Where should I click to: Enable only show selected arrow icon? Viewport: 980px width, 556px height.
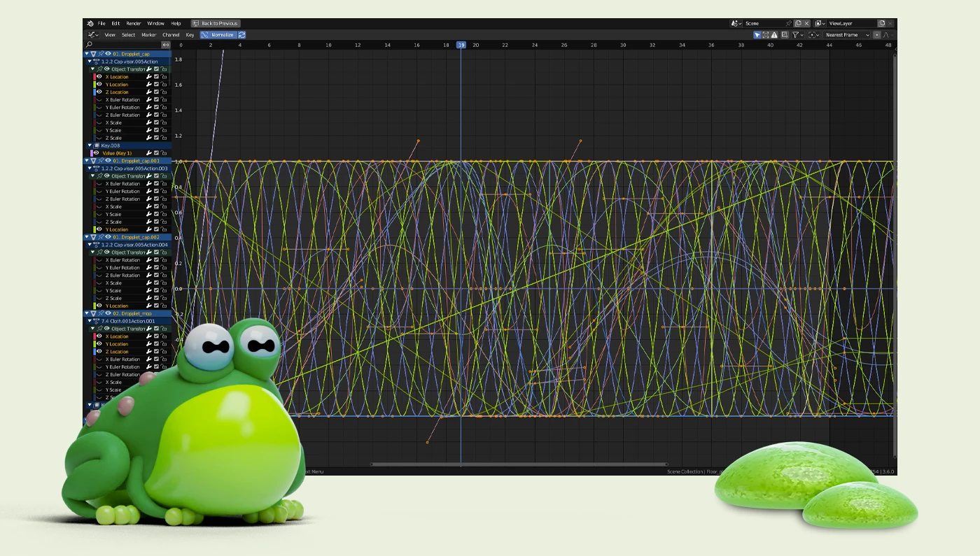click(757, 35)
